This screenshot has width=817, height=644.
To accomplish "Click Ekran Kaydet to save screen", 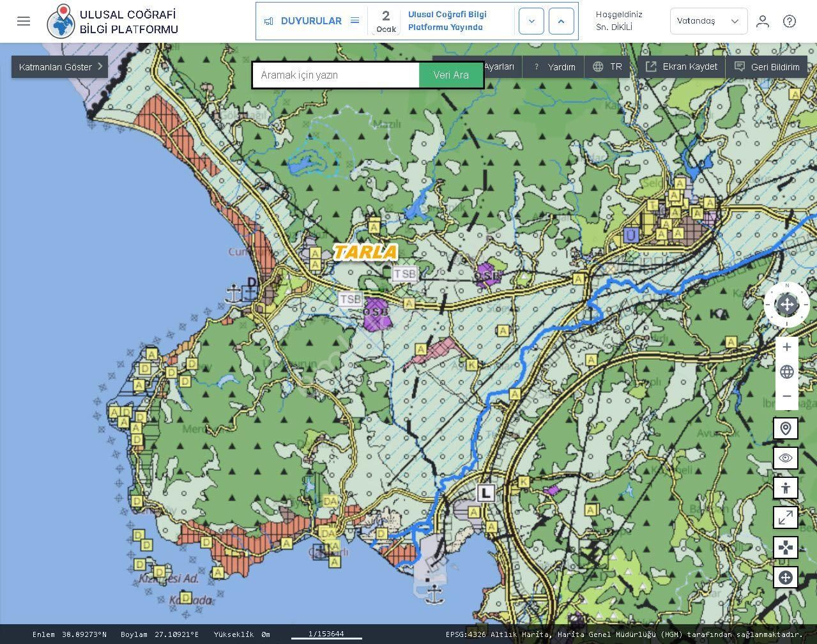I will [x=682, y=66].
